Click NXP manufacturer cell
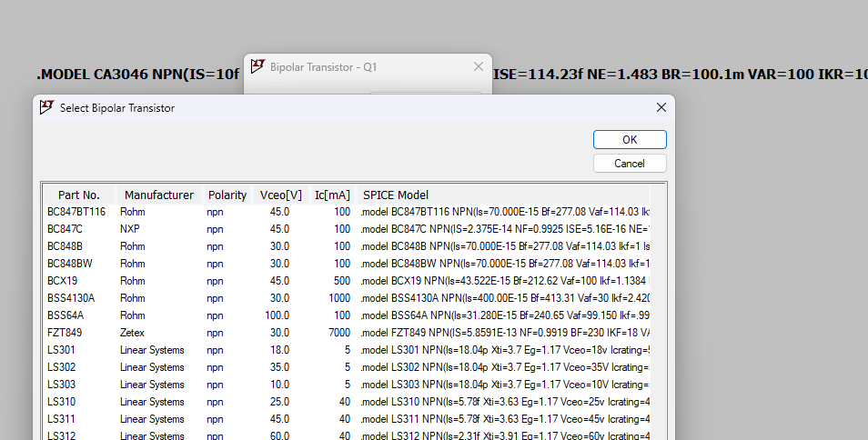 129,229
